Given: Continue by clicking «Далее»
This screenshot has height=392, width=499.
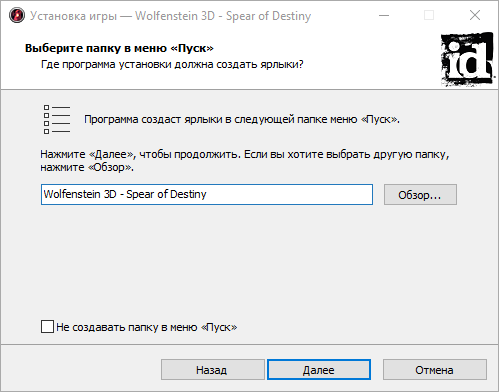Looking at the screenshot, I should (319, 370).
